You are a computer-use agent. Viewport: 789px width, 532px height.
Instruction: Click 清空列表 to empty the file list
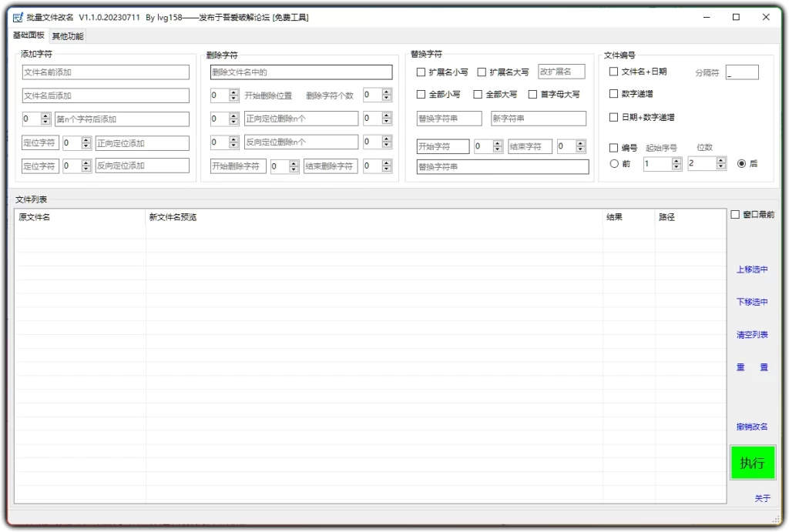tap(751, 334)
